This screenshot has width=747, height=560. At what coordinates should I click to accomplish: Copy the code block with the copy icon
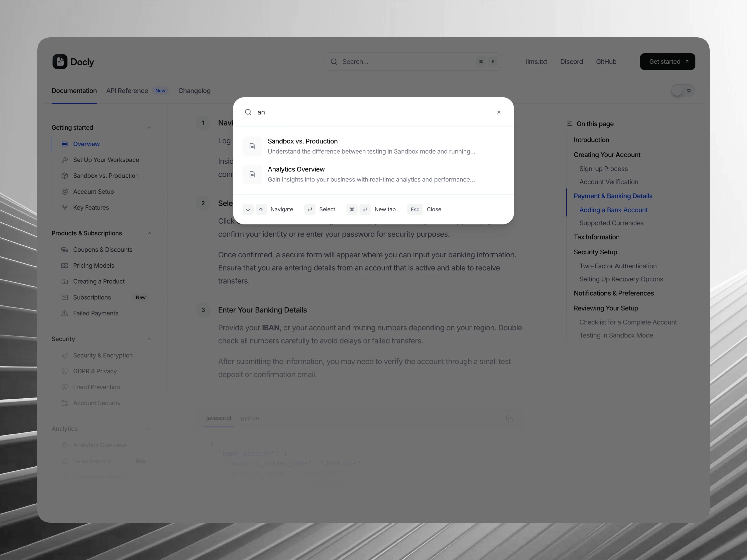tap(510, 419)
